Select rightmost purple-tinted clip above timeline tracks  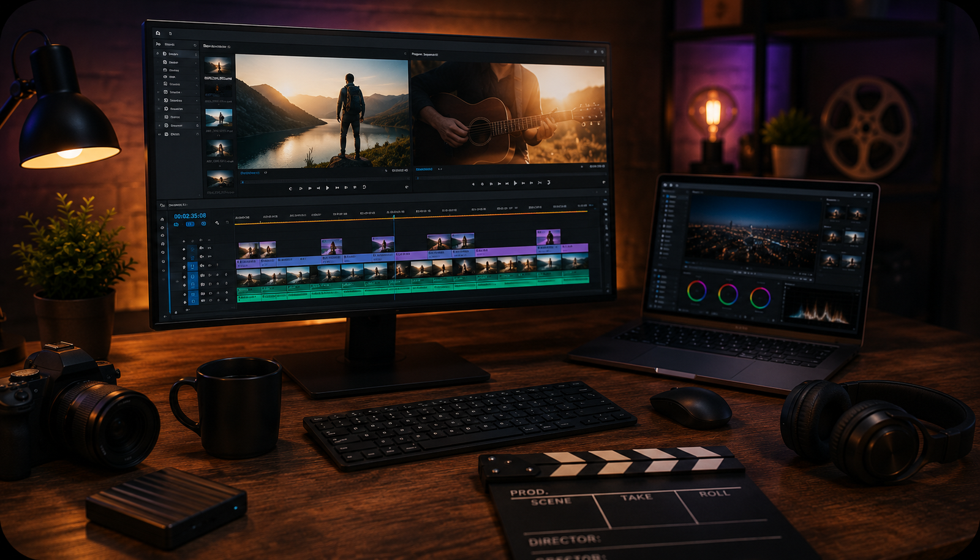pyautogui.click(x=549, y=237)
